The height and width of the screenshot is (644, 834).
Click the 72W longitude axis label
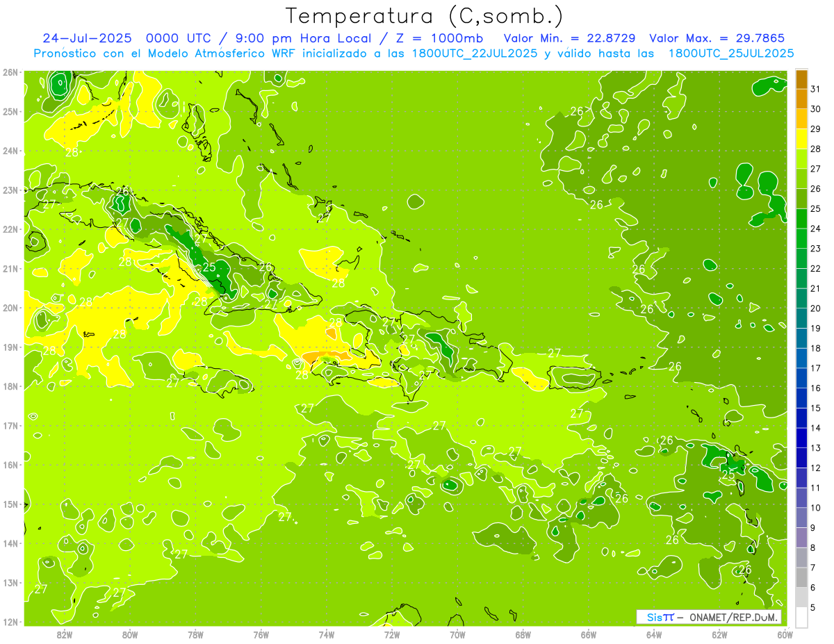(x=392, y=634)
